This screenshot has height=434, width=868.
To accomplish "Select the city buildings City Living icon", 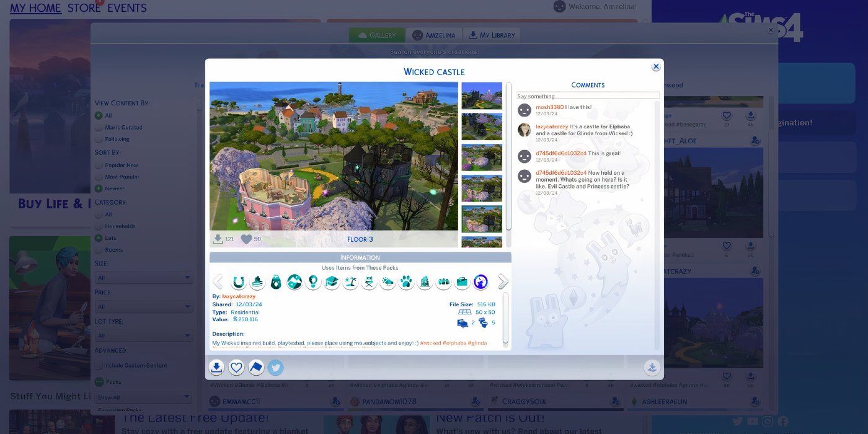I will (x=425, y=282).
